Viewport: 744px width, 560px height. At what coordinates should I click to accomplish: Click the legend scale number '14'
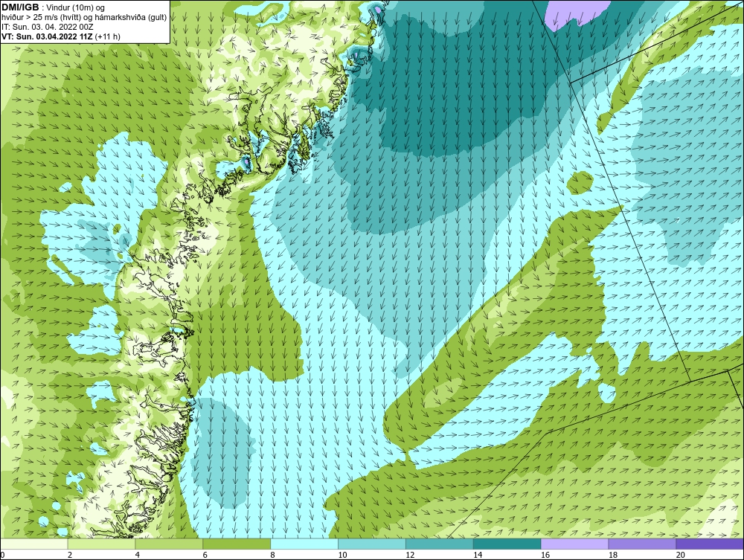click(x=478, y=555)
